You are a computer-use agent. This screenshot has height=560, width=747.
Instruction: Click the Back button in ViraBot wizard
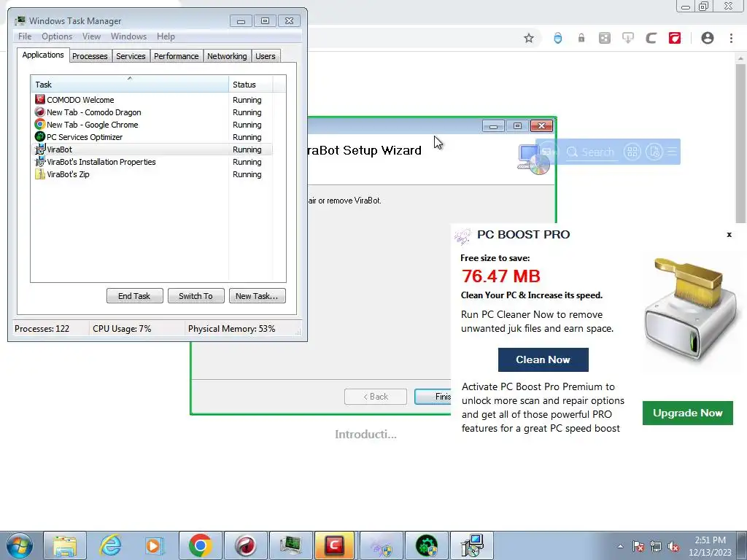(x=376, y=397)
